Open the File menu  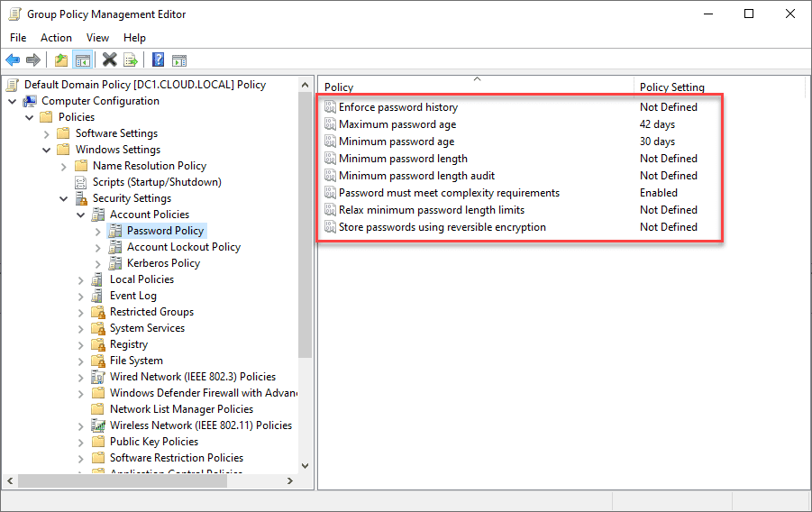click(18, 38)
